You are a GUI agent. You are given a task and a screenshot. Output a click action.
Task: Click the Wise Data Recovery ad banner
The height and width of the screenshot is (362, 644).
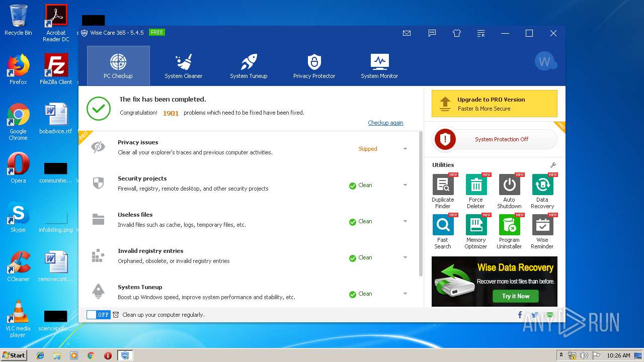pyautogui.click(x=495, y=282)
